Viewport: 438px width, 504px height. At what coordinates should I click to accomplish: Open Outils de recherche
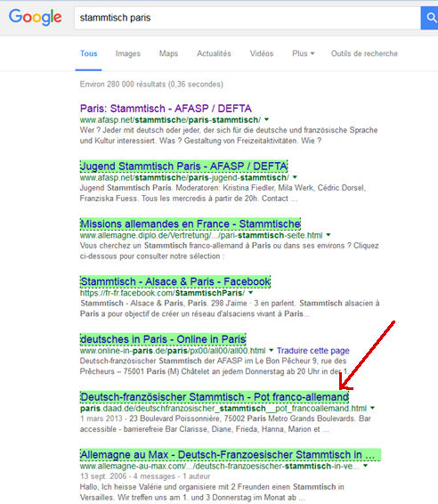point(364,53)
